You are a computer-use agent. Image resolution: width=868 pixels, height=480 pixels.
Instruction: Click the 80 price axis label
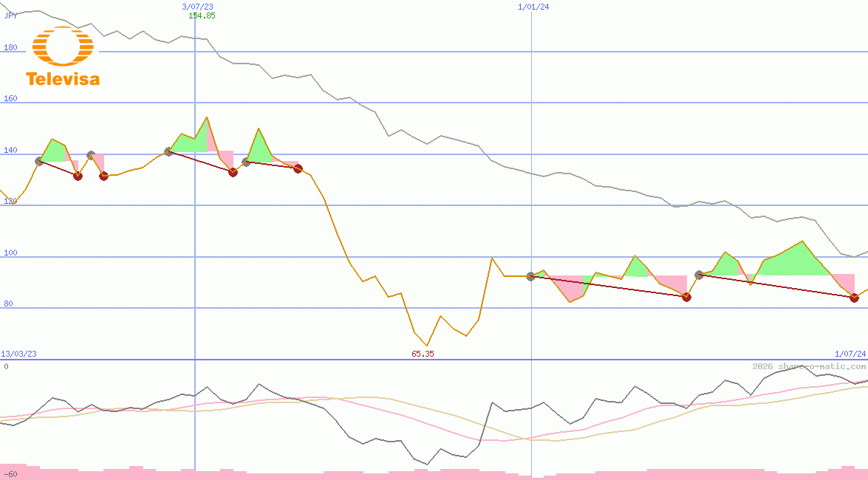click(x=8, y=304)
